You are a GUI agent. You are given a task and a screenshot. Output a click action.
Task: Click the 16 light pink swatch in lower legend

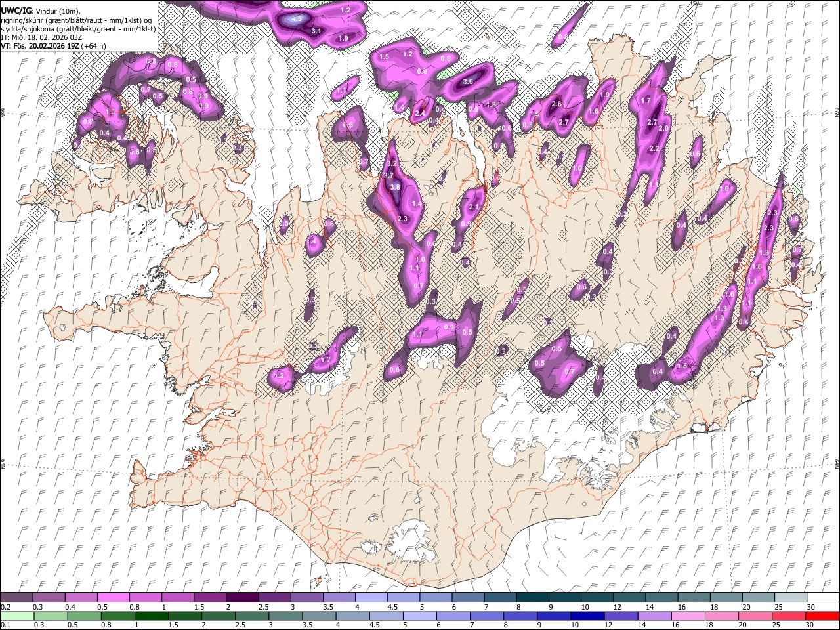point(688,616)
